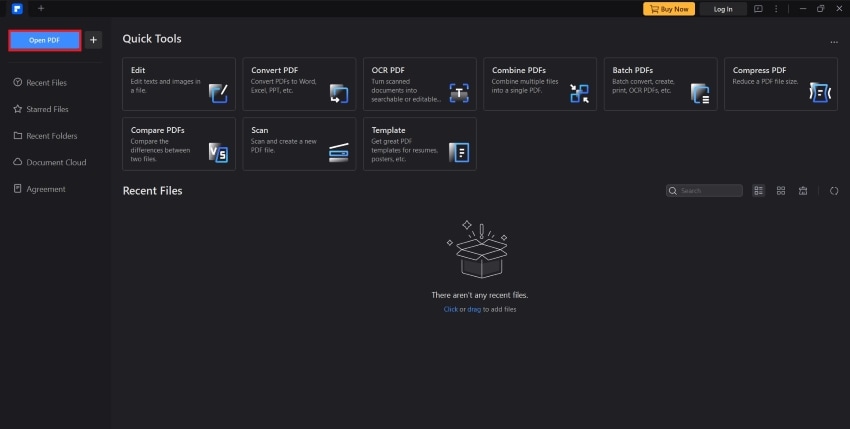Select the Batch PDFs card title

633,70
